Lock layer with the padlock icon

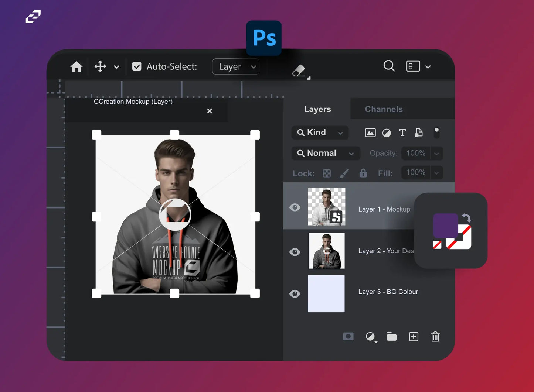click(363, 173)
